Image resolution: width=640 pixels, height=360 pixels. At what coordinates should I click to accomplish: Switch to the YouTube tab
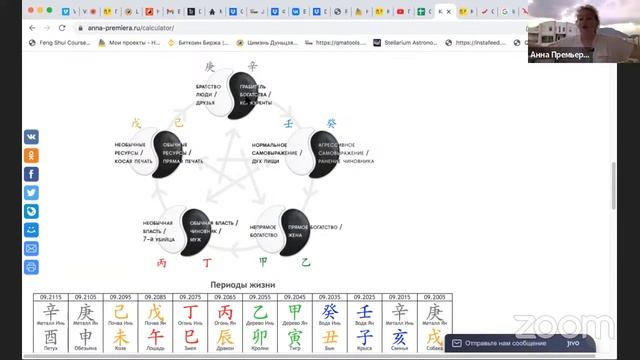tap(400, 12)
